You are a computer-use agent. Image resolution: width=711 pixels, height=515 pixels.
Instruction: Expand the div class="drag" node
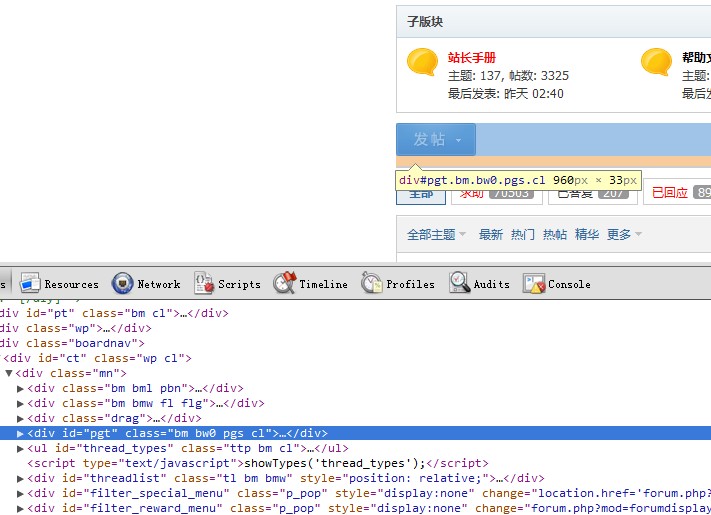20,418
